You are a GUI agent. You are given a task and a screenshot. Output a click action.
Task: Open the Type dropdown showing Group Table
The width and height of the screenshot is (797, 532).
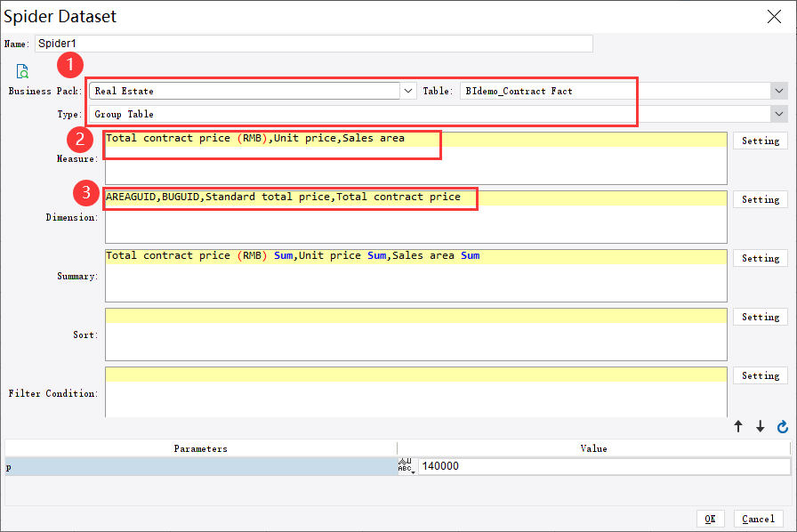(x=780, y=114)
